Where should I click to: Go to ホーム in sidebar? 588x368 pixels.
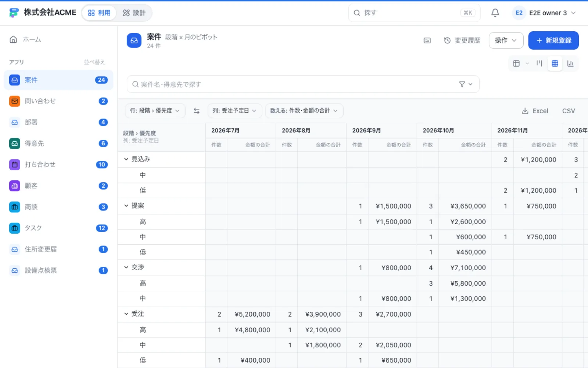58,39
